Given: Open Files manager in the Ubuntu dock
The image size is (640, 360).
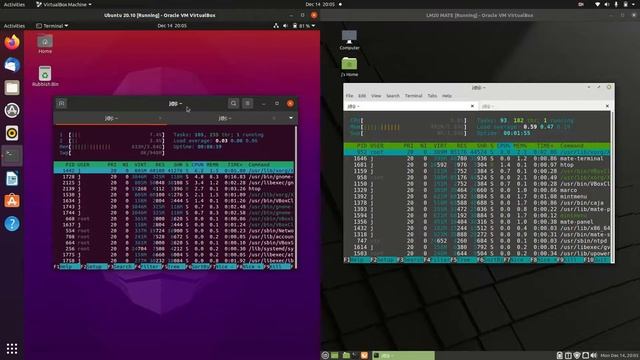Looking at the screenshot, I should [12, 88].
